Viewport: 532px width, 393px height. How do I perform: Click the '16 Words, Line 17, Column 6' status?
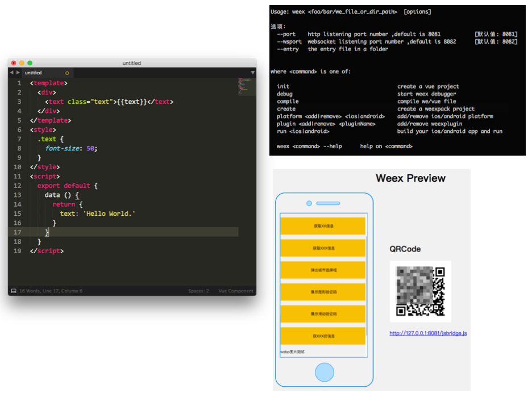pyautogui.click(x=51, y=291)
